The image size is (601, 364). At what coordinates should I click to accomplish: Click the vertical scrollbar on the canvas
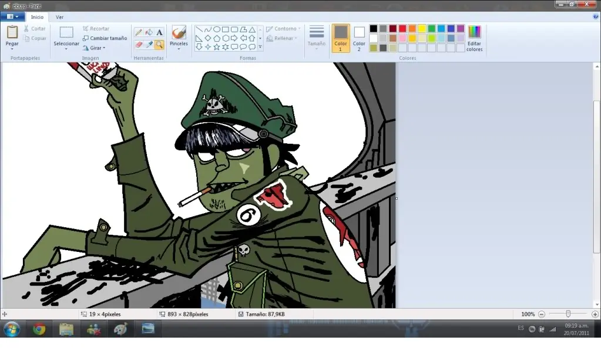[x=597, y=176]
